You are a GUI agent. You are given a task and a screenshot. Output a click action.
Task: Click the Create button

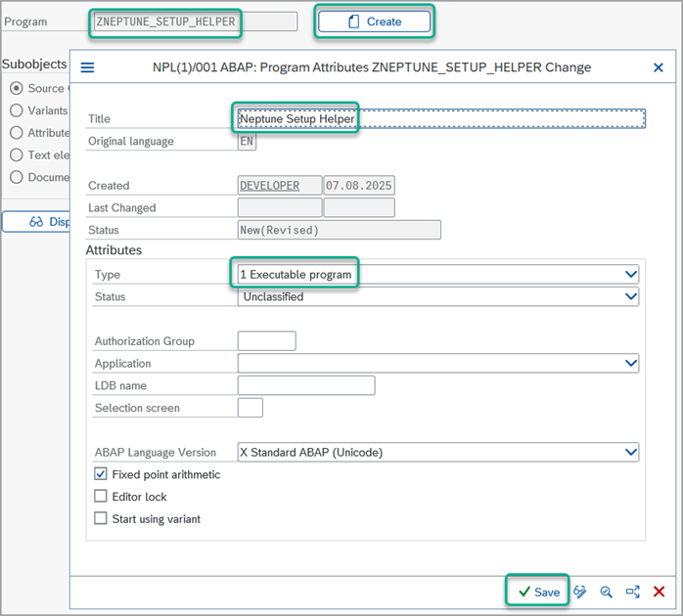pos(374,22)
